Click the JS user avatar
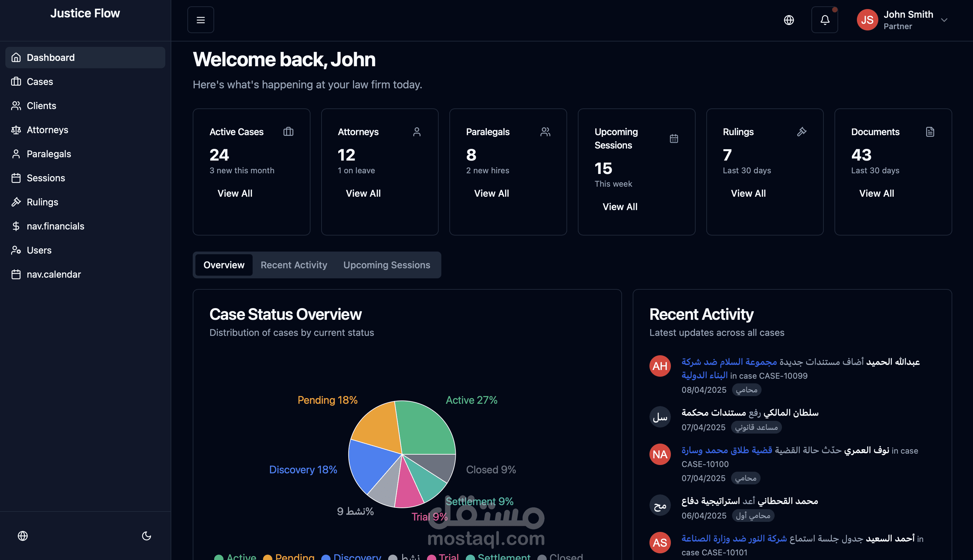The height and width of the screenshot is (560, 973). click(867, 20)
